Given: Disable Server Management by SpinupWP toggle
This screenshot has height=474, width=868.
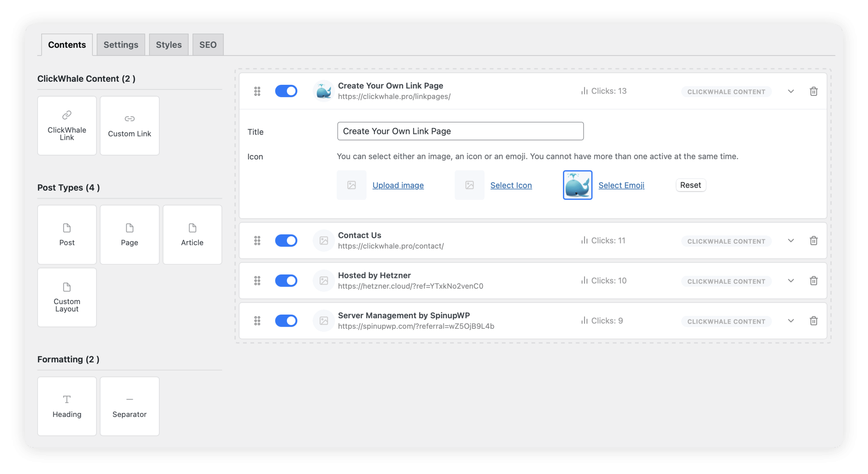Looking at the screenshot, I should pyautogui.click(x=286, y=321).
